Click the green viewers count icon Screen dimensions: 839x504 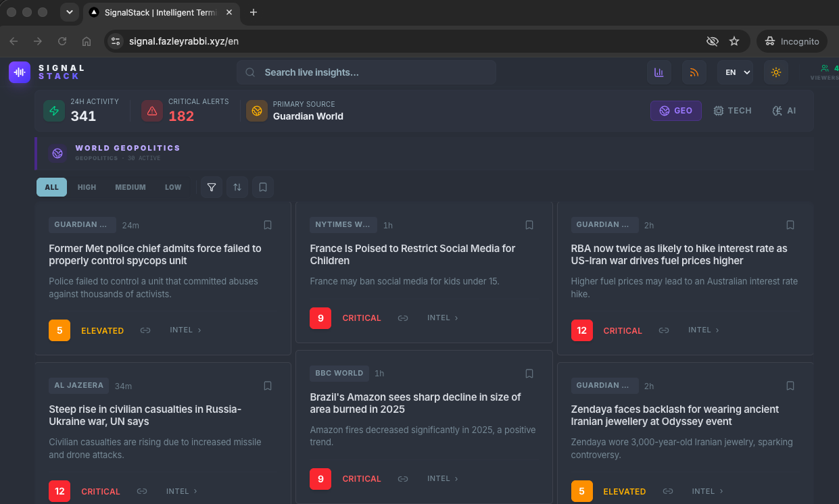pyautogui.click(x=824, y=68)
